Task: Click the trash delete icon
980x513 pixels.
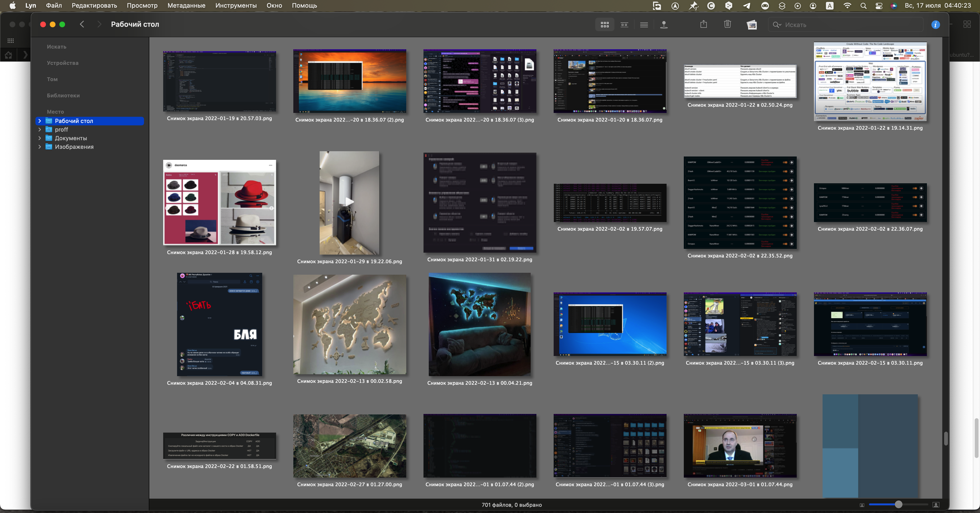Action: click(x=727, y=24)
